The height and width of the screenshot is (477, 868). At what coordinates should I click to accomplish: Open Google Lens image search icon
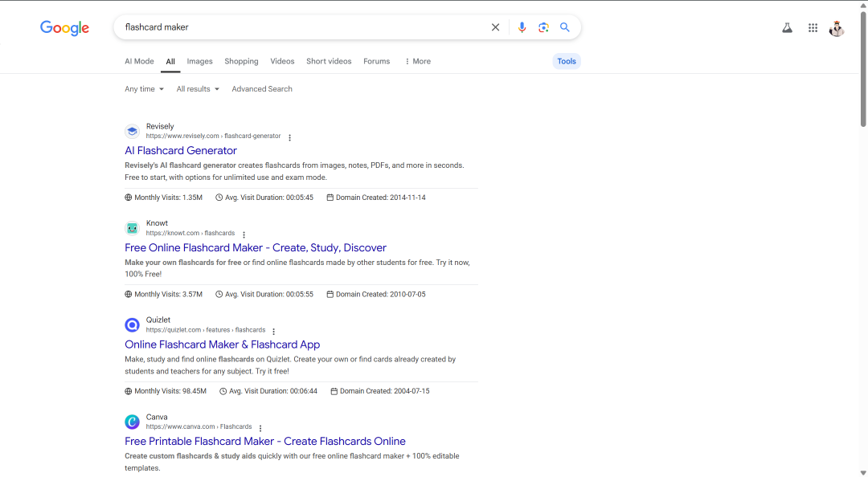coord(543,27)
